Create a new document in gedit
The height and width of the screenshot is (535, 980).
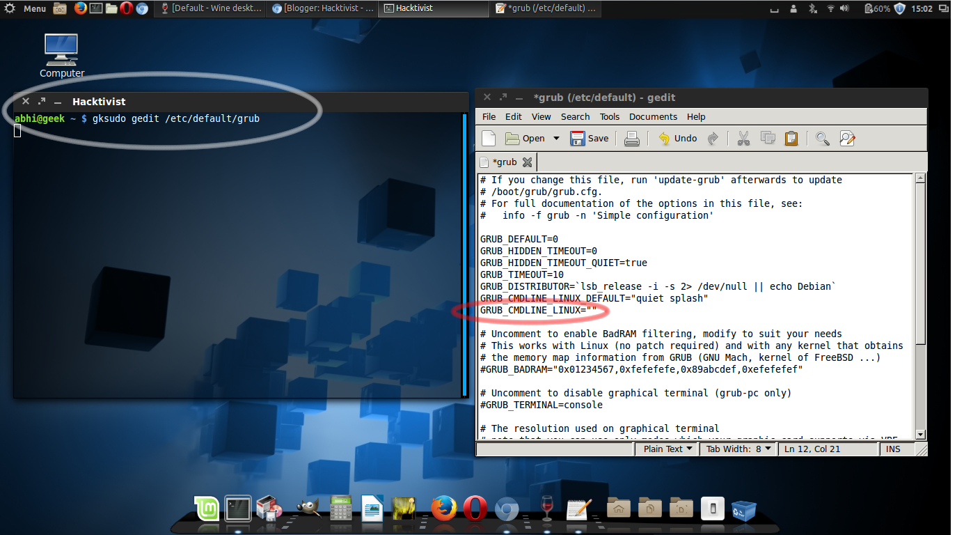point(489,138)
